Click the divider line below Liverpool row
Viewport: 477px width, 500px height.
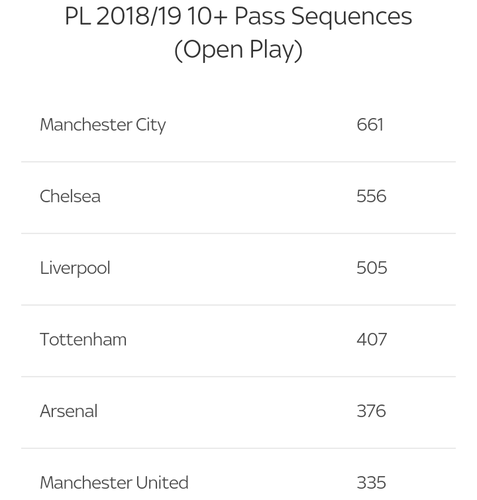238,305
